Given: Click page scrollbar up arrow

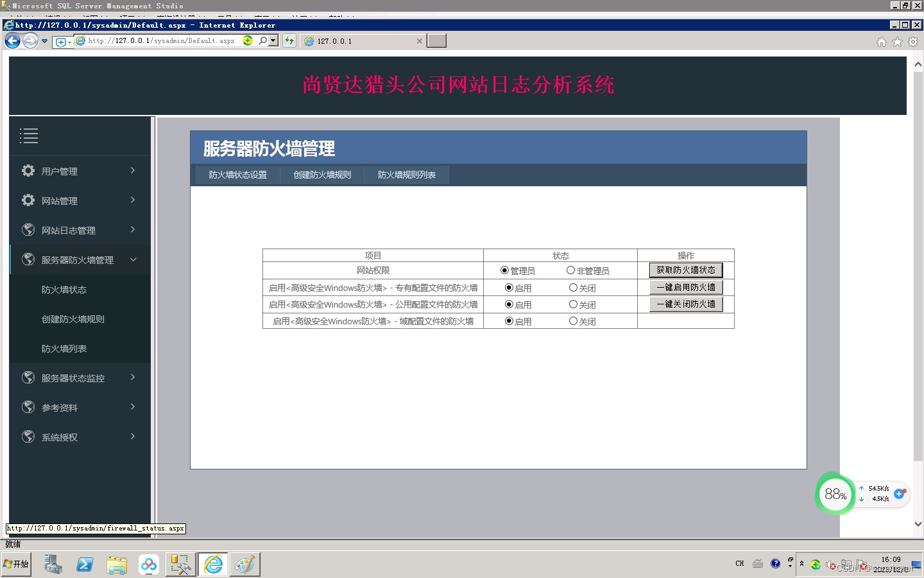Looking at the screenshot, I should click(x=918, y=64).
